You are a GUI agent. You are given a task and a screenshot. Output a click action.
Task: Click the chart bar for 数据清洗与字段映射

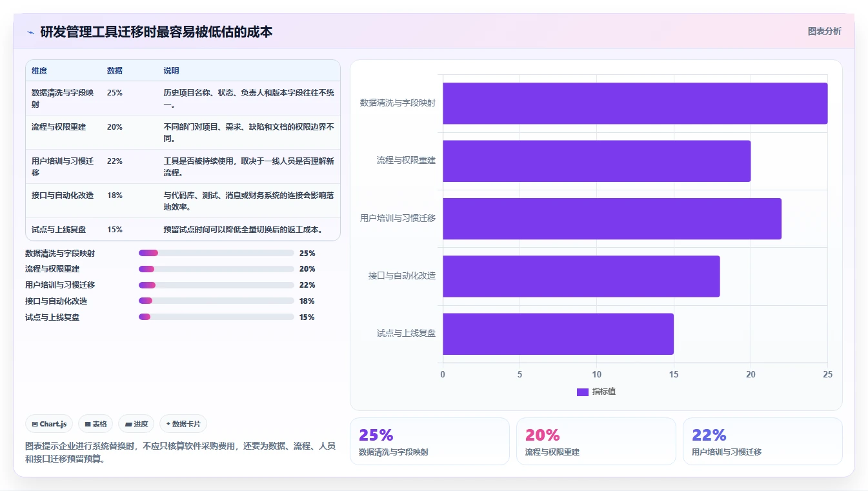point(635,103)
